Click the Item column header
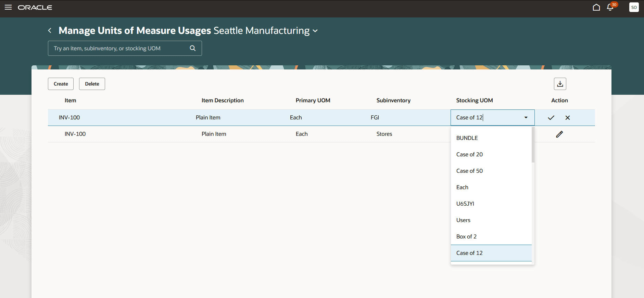Viewport: 644px width, 298px height. coord(70,101)
